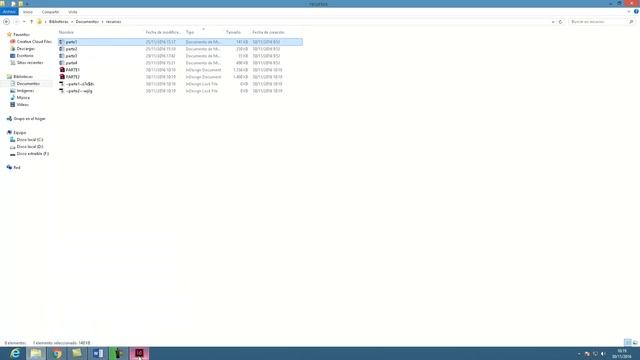The width and height of the screenshot is (640, 360).
Task: Open Descargas in navigation pane
Action: pyautogui.click(x=25, y=49)
